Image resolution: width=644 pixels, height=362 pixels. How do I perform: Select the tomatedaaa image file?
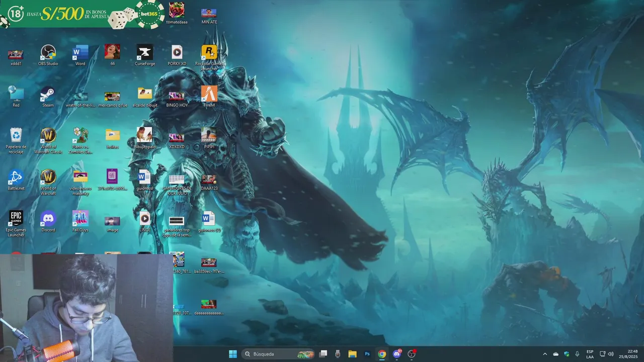[177, 14]
